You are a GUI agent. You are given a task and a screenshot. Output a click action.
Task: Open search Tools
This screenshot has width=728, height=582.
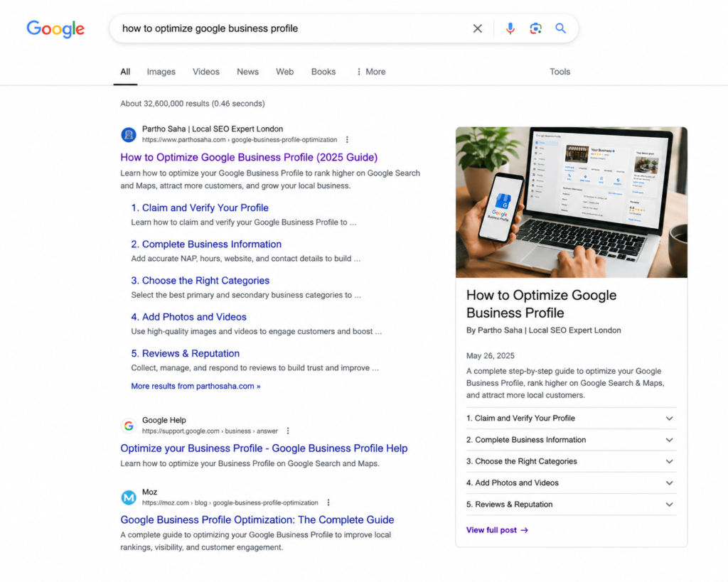560,72
